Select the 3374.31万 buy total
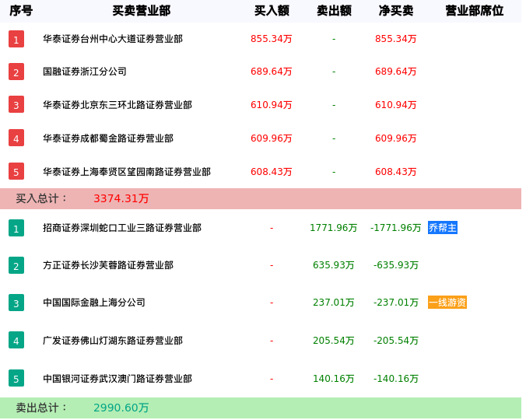The width and height of the screenshot is (526, 420). click(x=121, y=198)
